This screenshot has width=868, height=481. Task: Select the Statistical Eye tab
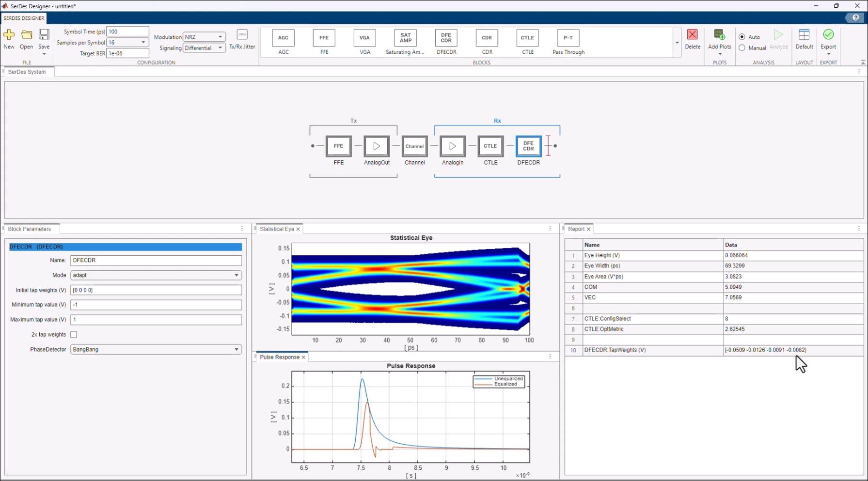pyautogui.click(x=276, y=229)
